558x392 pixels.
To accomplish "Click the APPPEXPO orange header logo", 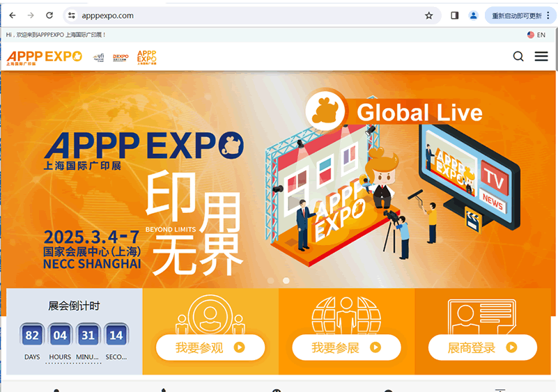I will [x=44, y=57].
